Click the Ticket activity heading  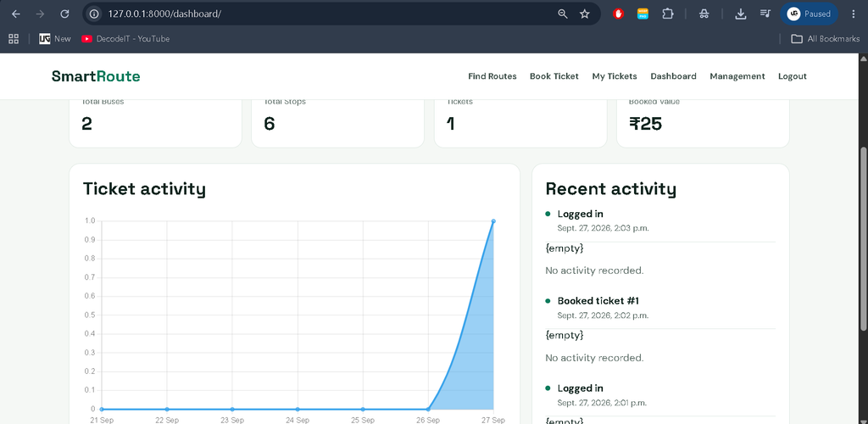(x=144, y=189)
